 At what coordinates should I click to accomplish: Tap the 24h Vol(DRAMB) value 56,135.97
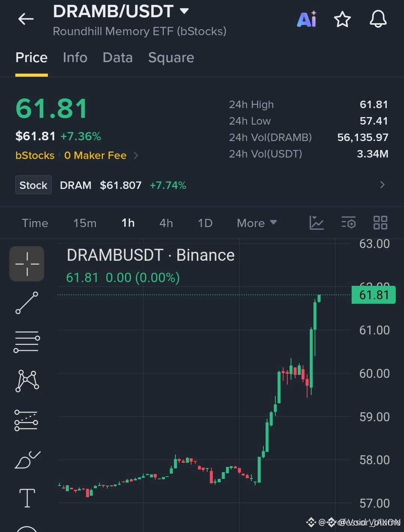363,137
